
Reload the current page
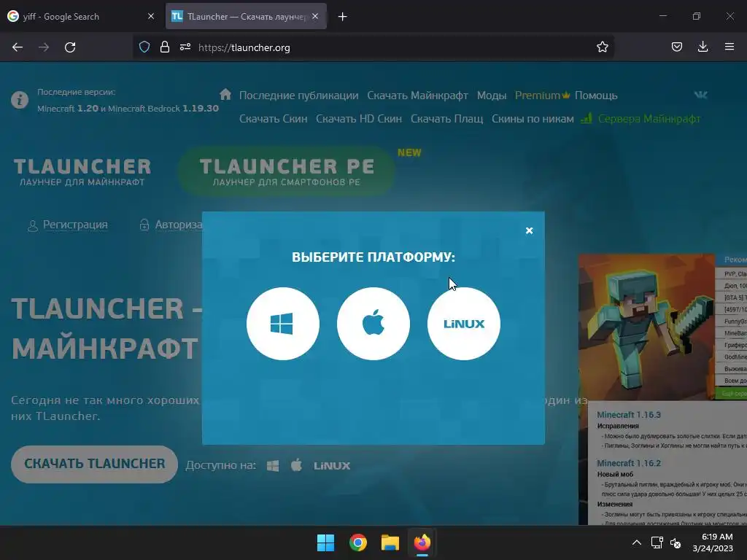tap(70, 47)
